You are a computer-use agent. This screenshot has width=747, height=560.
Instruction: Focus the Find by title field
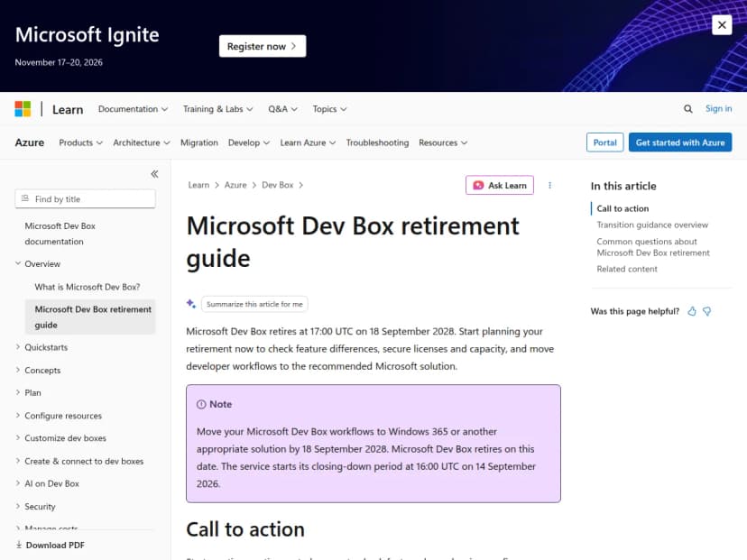tap(86, 199)
